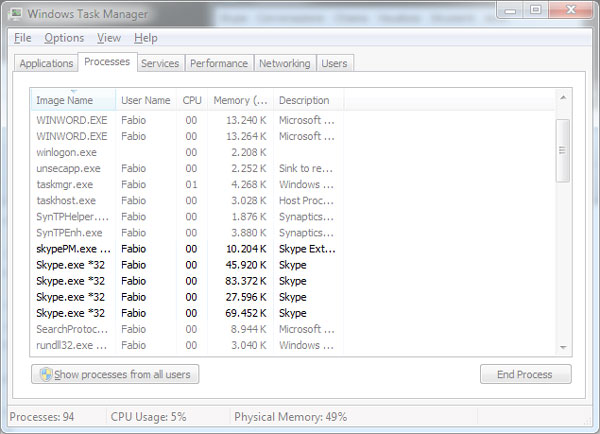This screenshot has height=434, width=600.
Task: Select Skype.exe row using 83.372 K
Action: click(187, 281)
